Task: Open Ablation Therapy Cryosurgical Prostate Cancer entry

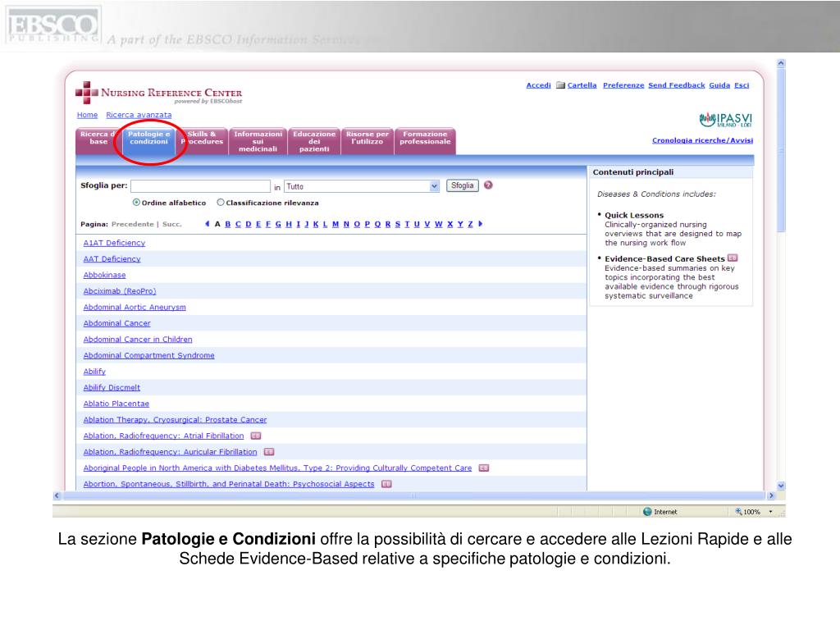Action: [x=175, y=420]
